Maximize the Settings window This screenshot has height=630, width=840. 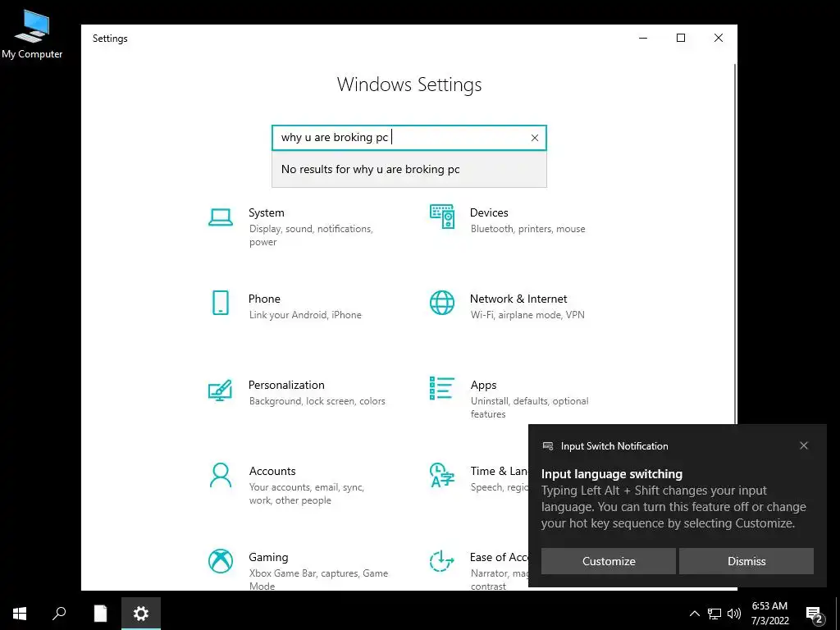[681, 38]
